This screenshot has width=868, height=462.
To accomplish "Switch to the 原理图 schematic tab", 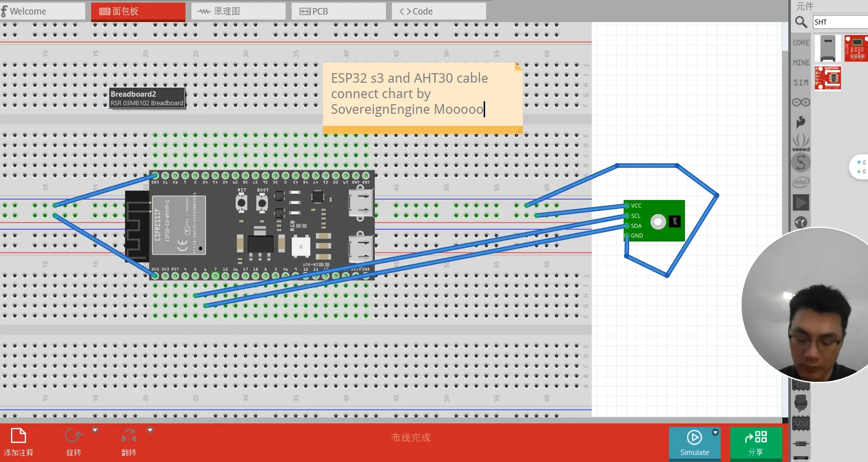I will [239, 11].
